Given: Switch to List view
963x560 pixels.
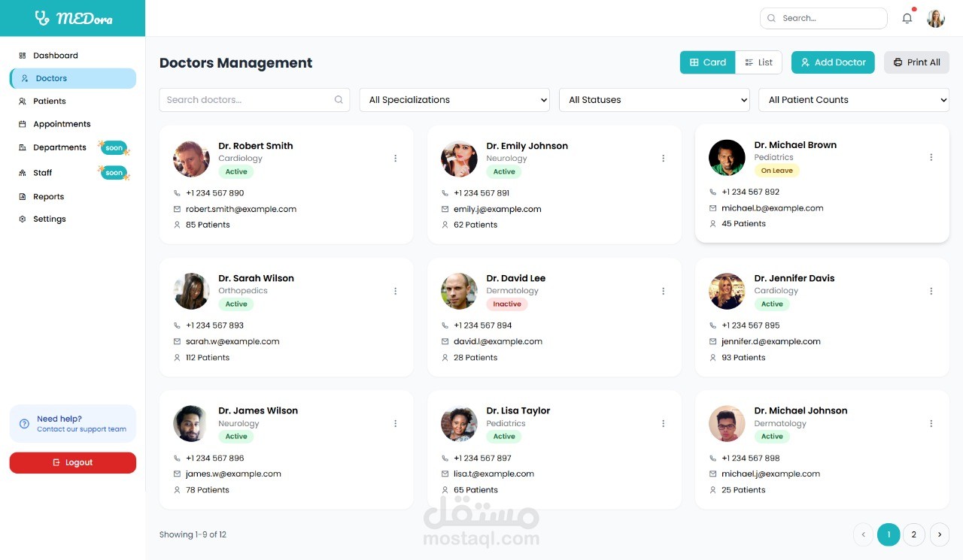Looking at the screenshot, I should [758, 62].
